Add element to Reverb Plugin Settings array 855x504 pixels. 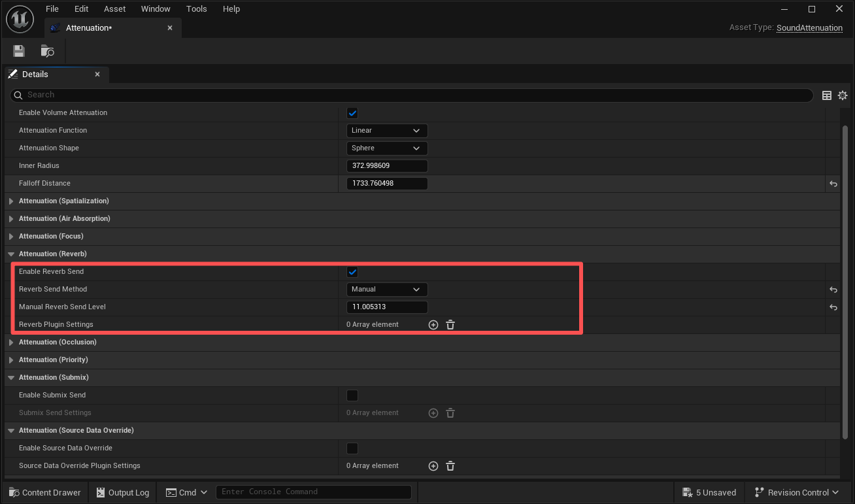click(433, 325)
